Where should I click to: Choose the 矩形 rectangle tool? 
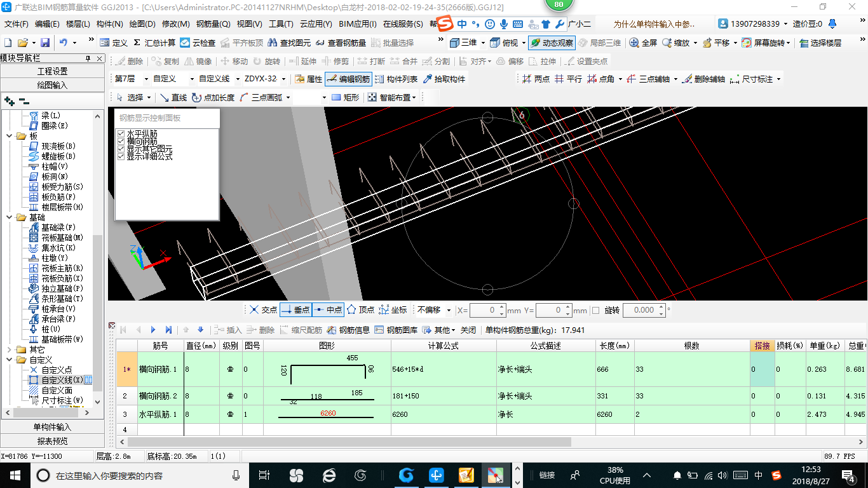[x=345, y=97]
